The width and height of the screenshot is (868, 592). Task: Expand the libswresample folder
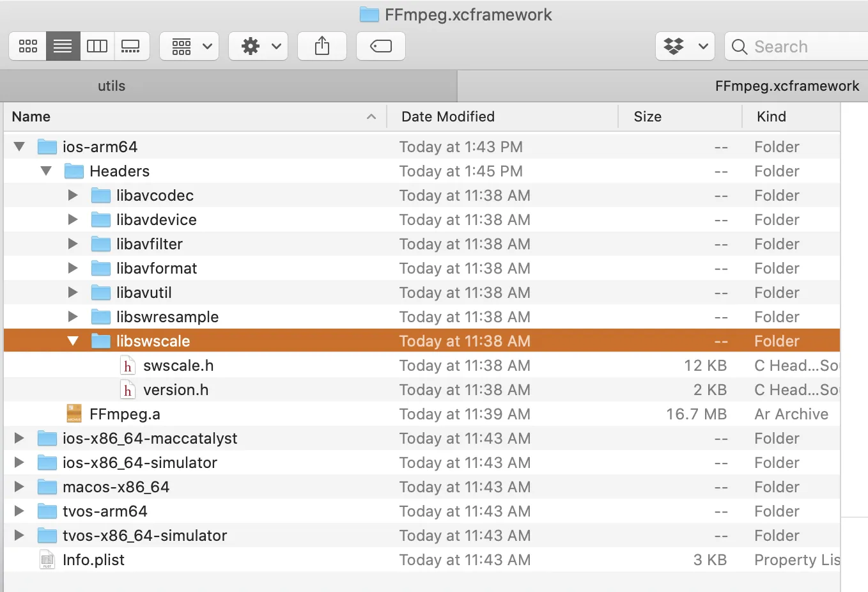tap(73, 317)
